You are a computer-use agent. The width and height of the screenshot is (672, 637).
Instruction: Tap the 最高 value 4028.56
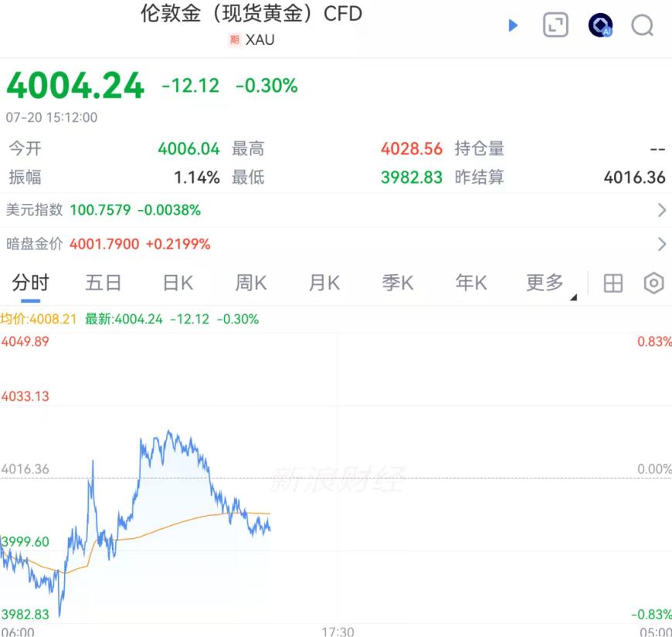click(412, 149)
